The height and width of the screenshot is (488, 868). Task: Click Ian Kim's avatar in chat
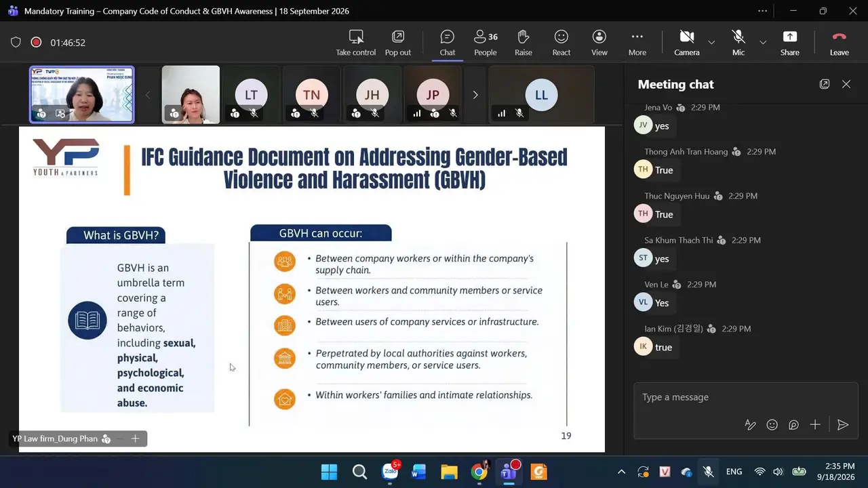643,347
